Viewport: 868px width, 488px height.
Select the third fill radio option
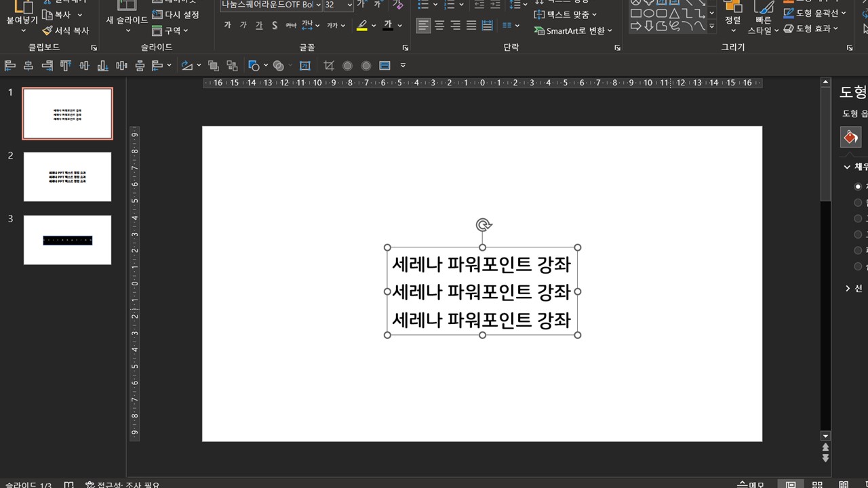(x=859, y=218)
